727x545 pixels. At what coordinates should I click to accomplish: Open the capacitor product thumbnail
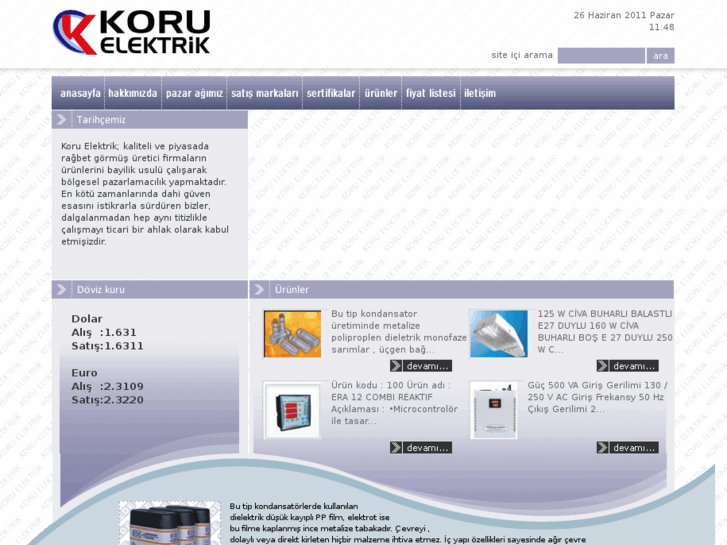293,334
